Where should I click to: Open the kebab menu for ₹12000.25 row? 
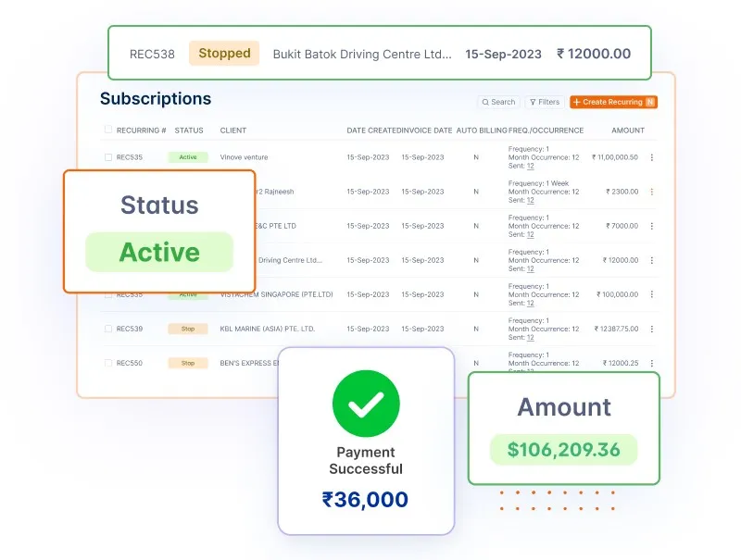click(x=652, y=363)
